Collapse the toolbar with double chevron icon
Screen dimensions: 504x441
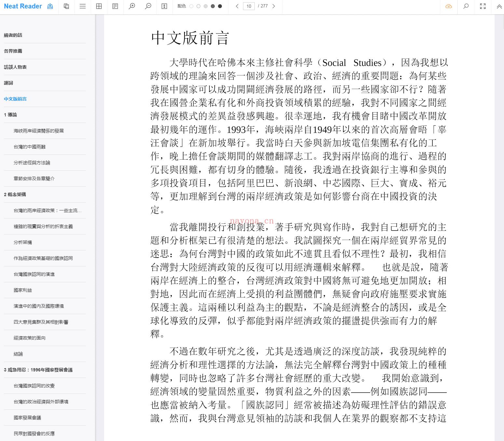(x=499, y=6)
